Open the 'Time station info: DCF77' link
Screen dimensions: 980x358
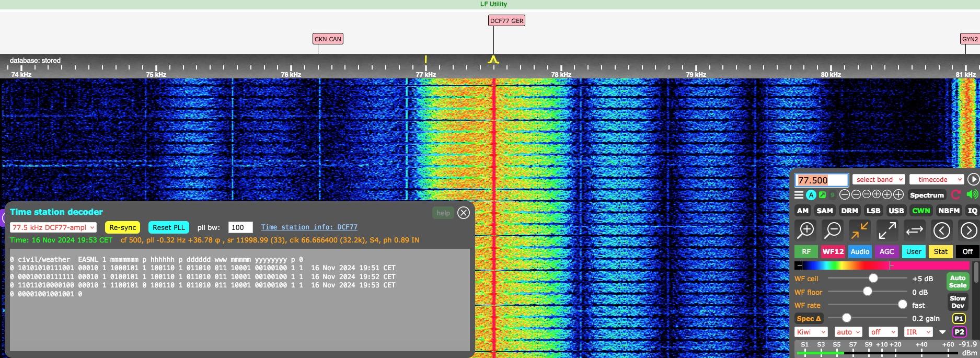[x=309, y=227]
